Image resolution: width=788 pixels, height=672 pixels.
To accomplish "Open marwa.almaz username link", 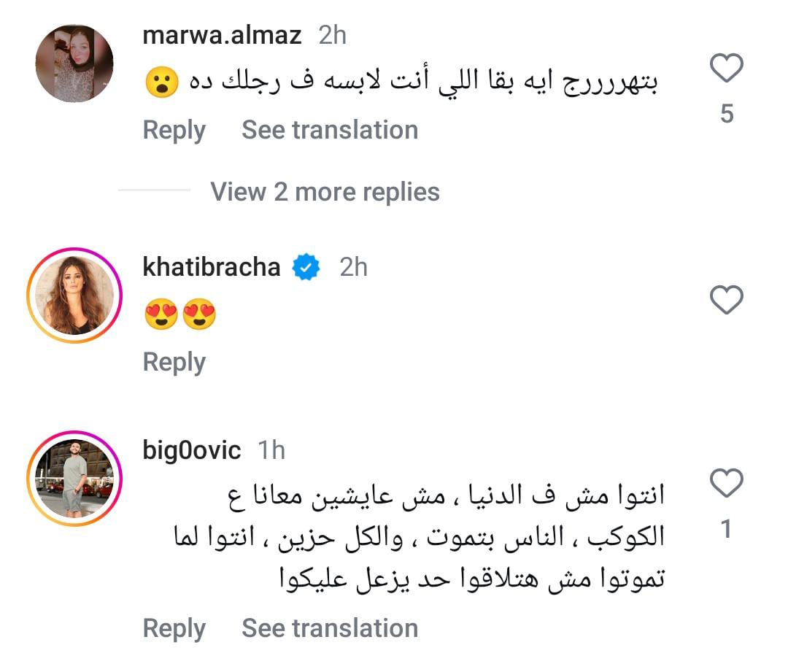I will pos(222,36).
